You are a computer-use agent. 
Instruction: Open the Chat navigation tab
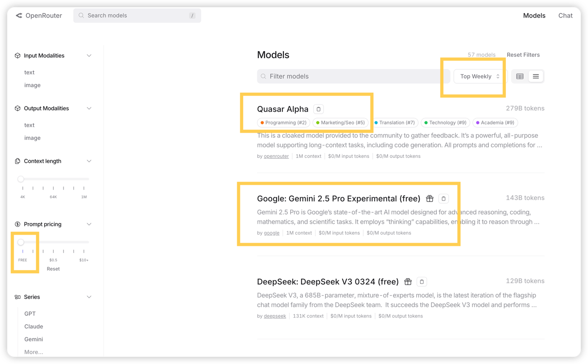(x=565, y=16)
